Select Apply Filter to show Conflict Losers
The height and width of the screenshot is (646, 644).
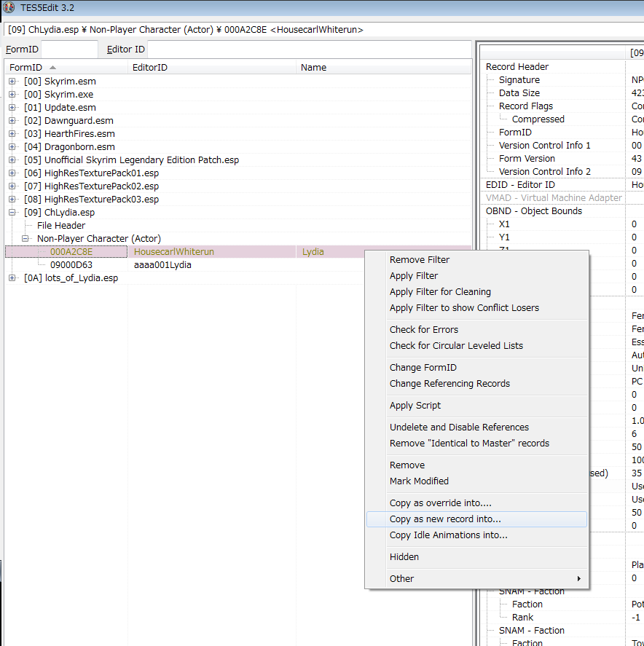click(x=476, y=308)
